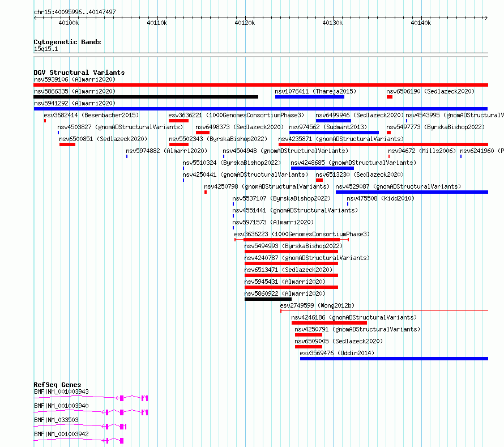Open nsv5945431 (Almarri2020) label
Viewport: 504px width, 447px height.
coord(285,282)
